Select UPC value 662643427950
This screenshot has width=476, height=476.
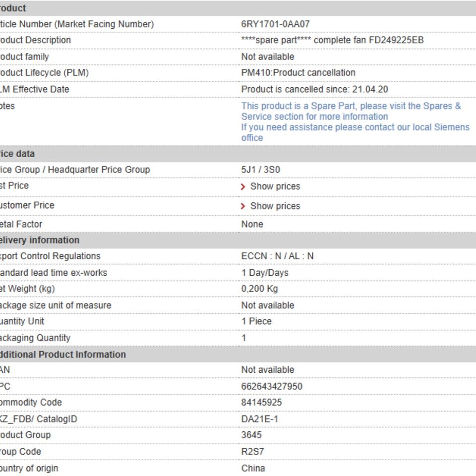(272, 386)
